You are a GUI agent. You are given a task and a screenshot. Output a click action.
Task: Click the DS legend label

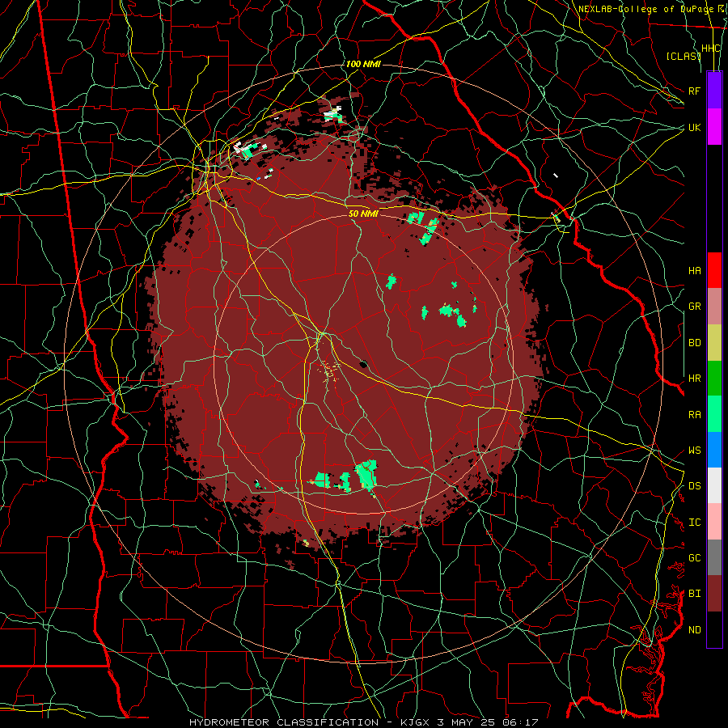(694, 486)
